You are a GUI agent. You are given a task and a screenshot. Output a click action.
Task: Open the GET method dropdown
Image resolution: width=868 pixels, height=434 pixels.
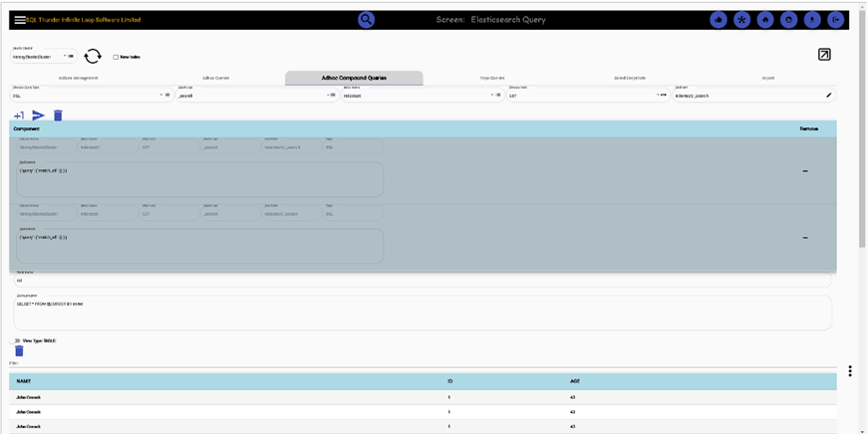click(x=588, y=96)
